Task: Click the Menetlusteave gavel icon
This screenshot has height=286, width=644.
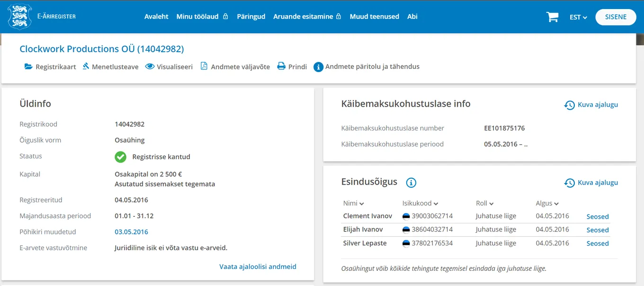Action: pos(86,66)
